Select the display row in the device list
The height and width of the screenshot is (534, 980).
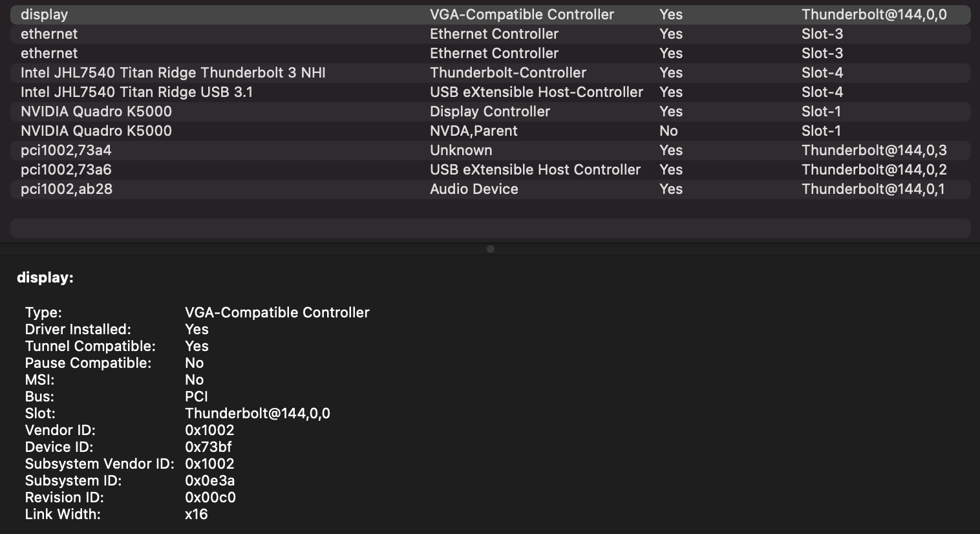pyautogui.click(x=44, y=15)
